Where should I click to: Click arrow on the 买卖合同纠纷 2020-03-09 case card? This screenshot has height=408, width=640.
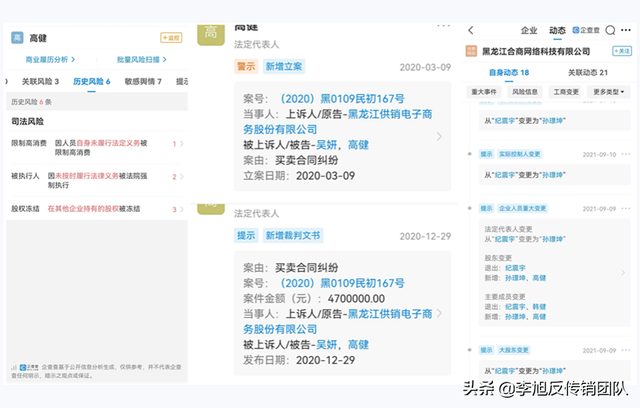click(x=439, y=135)
